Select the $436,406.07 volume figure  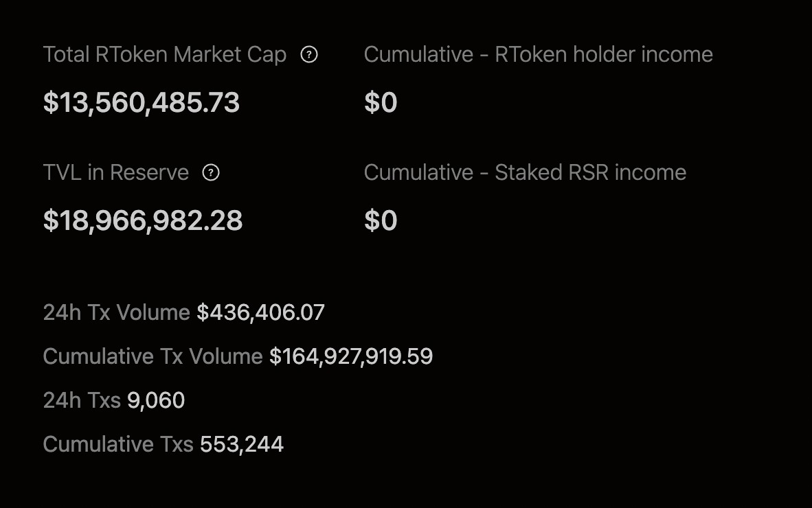(x=260, y=312)
